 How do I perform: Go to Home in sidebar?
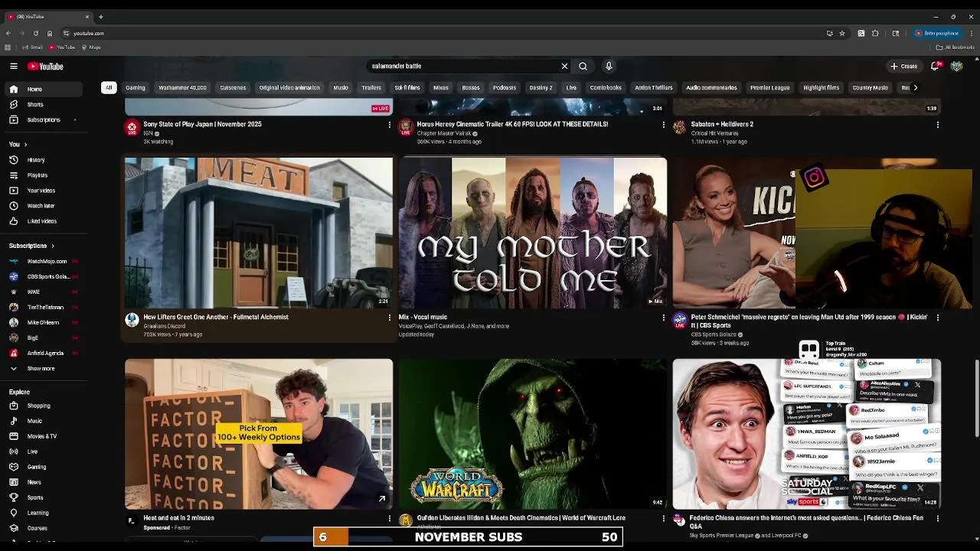[42, 90]
